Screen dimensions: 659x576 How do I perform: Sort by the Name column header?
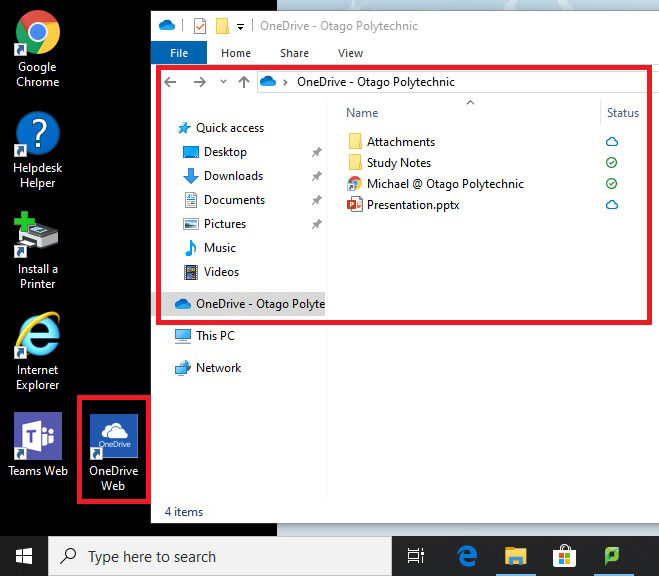click(x=362, y=113)
